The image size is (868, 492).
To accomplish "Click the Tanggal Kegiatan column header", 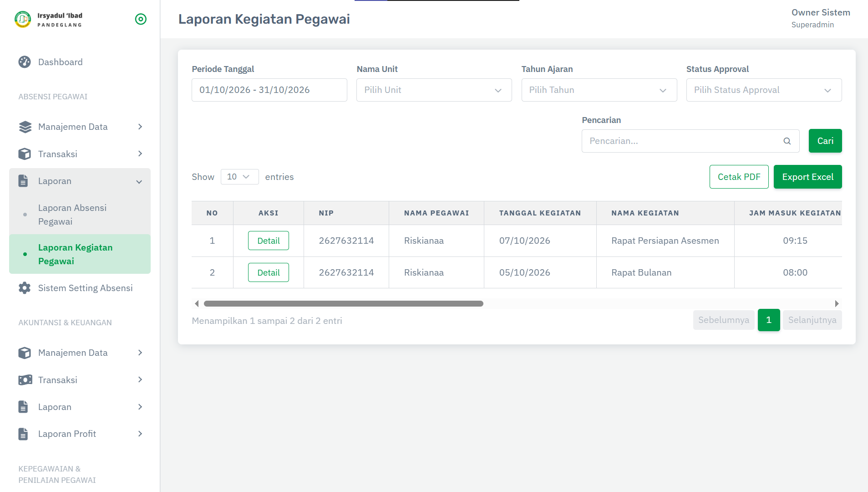I will (x=540, y=213).
